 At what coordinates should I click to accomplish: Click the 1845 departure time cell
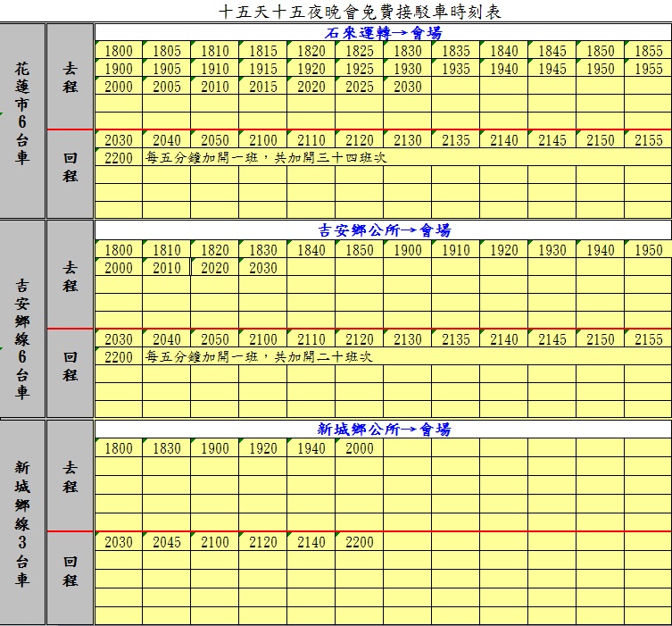tap(552, 51)
